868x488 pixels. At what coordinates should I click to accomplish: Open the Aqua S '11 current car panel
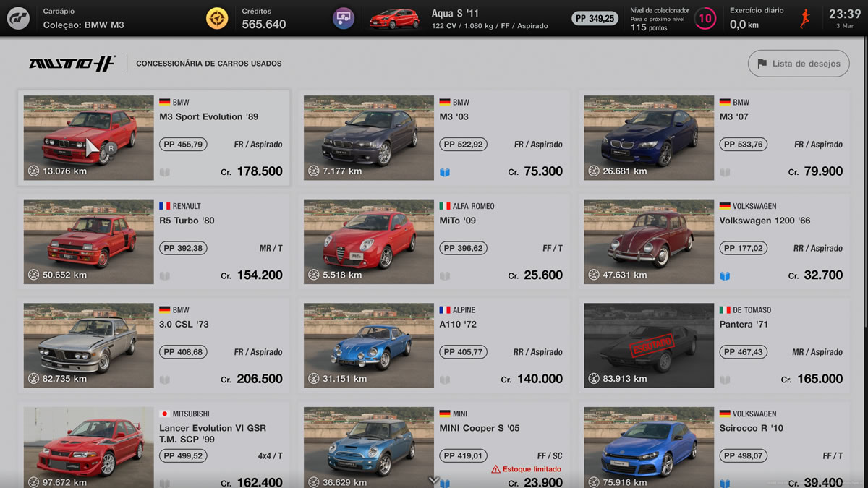click(459, 19)
